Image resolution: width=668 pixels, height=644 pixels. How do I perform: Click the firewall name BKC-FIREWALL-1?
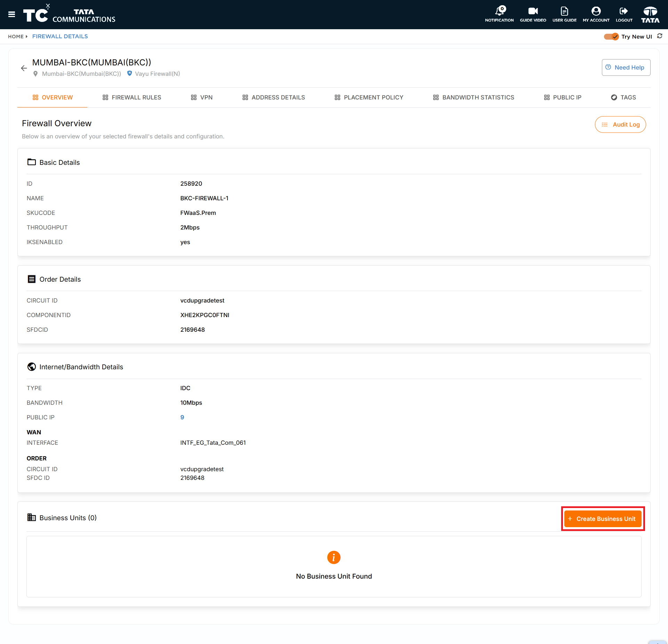(x=204, y=198)
